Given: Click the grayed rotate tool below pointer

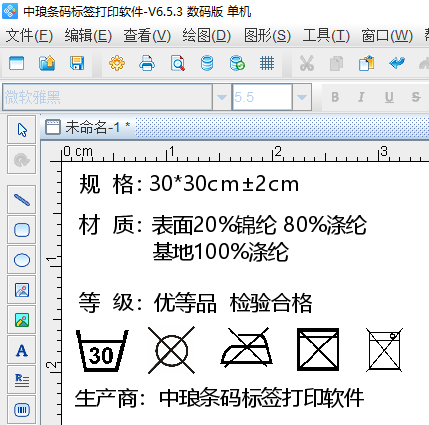Looking at the screenshot, I should (22, 160).
